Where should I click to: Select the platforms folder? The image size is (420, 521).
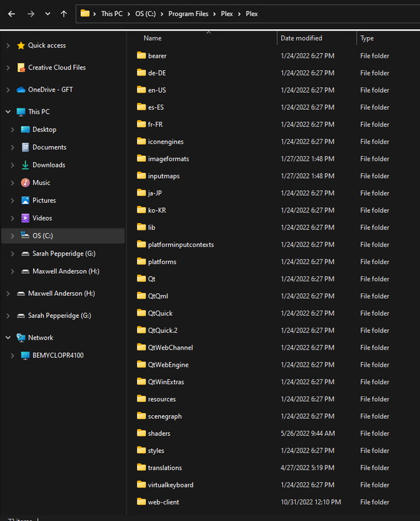162,262
